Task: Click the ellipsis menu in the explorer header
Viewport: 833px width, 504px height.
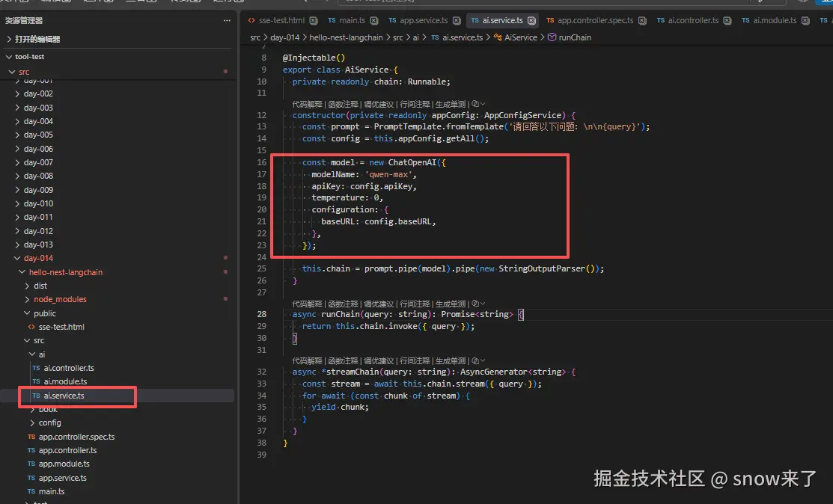Action: [227, 21]
